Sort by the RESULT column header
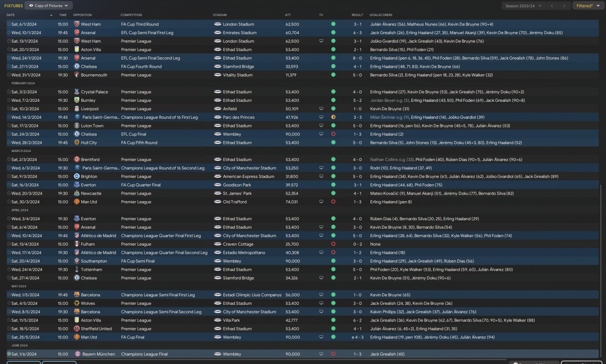This screenshot has width=606, height=364. click(x=357, y=15)
